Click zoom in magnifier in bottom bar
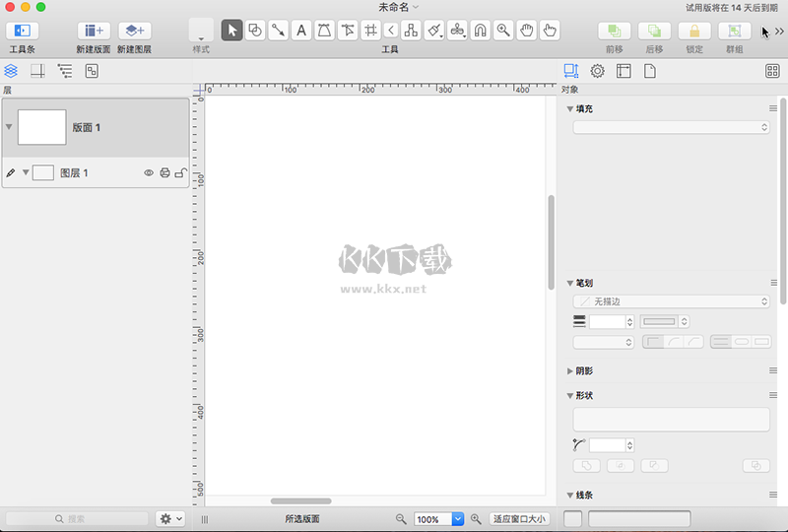Screen dimensions: 788x532 click(x=476, y=518)
